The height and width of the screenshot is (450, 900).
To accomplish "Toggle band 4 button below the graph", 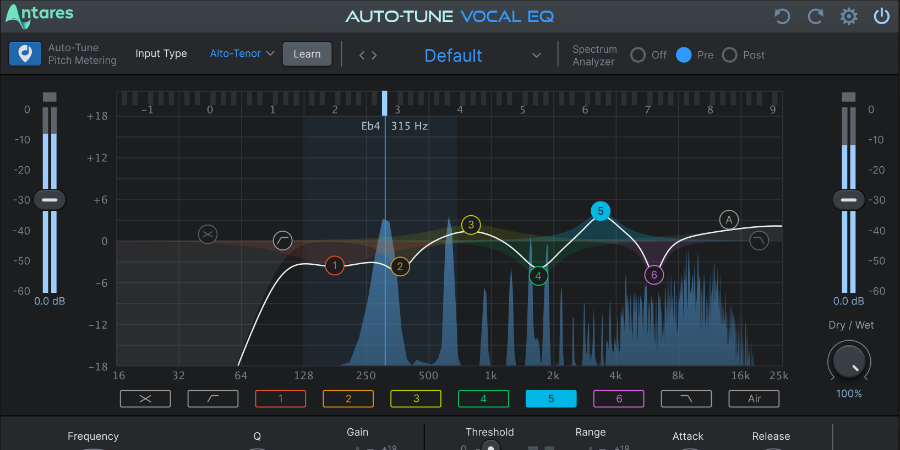I will coord(483,398).
